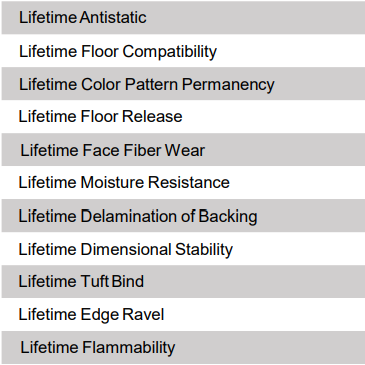Image resolution: width=365 pixels, height=365 pixels.
Task: Select the Lifetime Flammability row
Action: [x=183, y=347]
